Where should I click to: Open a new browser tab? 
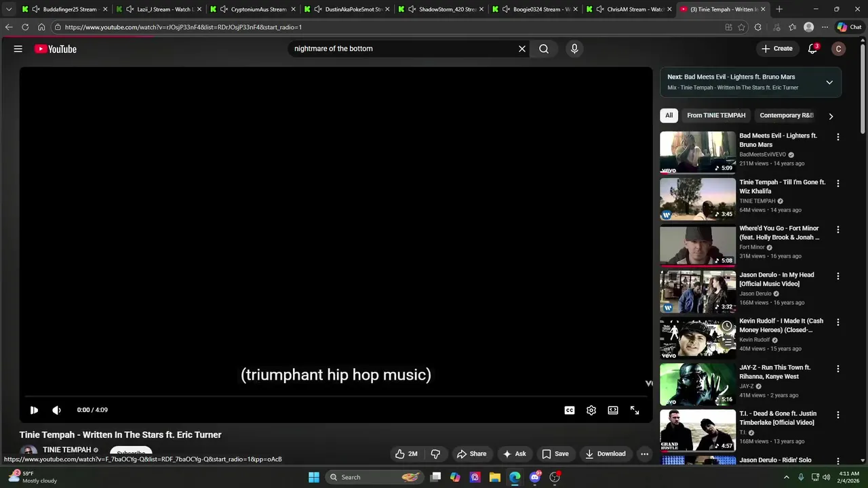(x=779, y=9)
